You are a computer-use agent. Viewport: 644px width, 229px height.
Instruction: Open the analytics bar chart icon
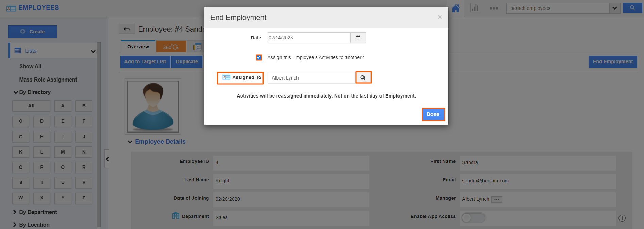click(x=475, y=7)
